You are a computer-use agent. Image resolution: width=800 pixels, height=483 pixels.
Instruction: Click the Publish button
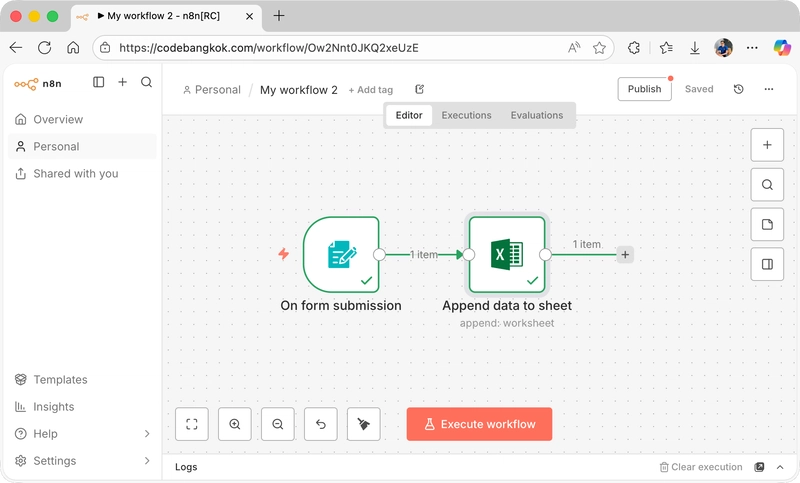tap(644, 89)
